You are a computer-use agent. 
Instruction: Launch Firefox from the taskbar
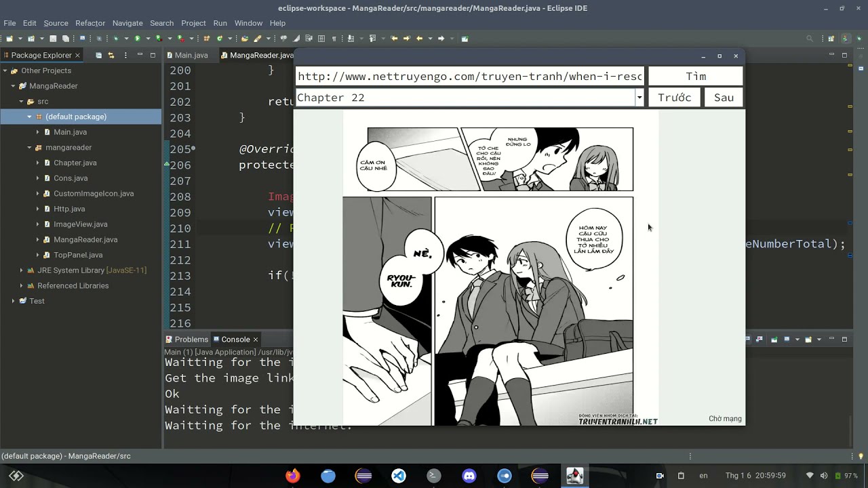coord(292,476)
